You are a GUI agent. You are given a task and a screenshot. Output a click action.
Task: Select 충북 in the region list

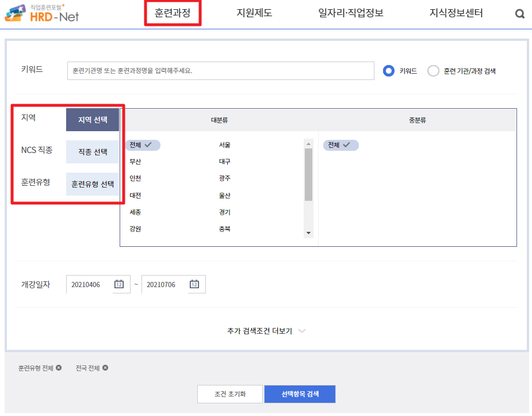(x=225, y=228)
